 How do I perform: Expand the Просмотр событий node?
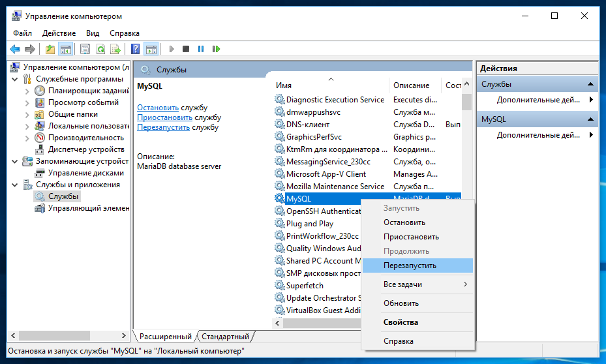point(27,103)
